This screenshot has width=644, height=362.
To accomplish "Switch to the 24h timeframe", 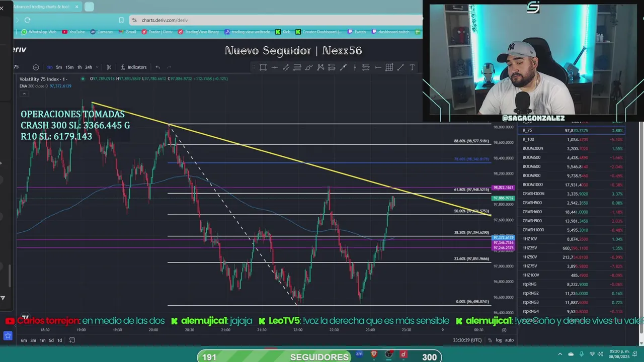I will point(89,67).
